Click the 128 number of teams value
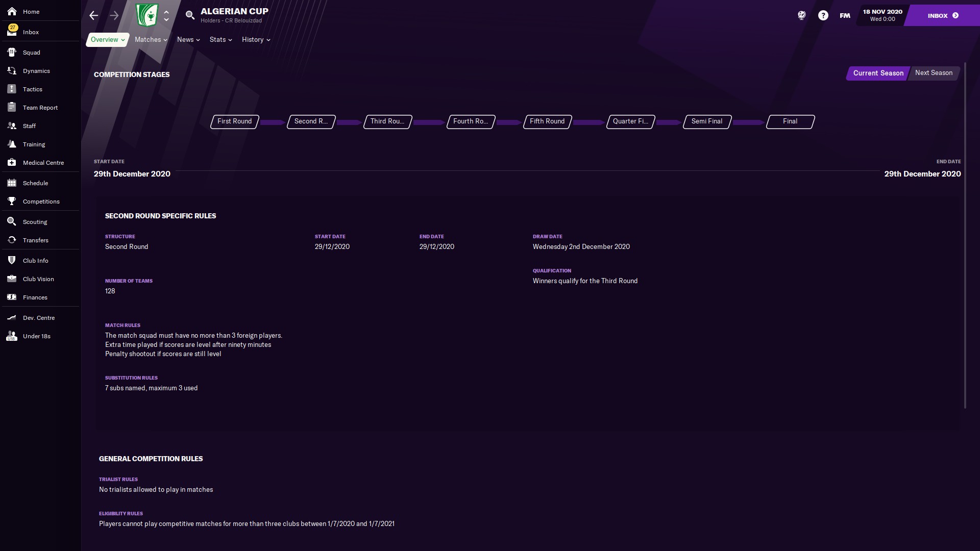This screenshot has width=980, height=551. tap(110, 291)
